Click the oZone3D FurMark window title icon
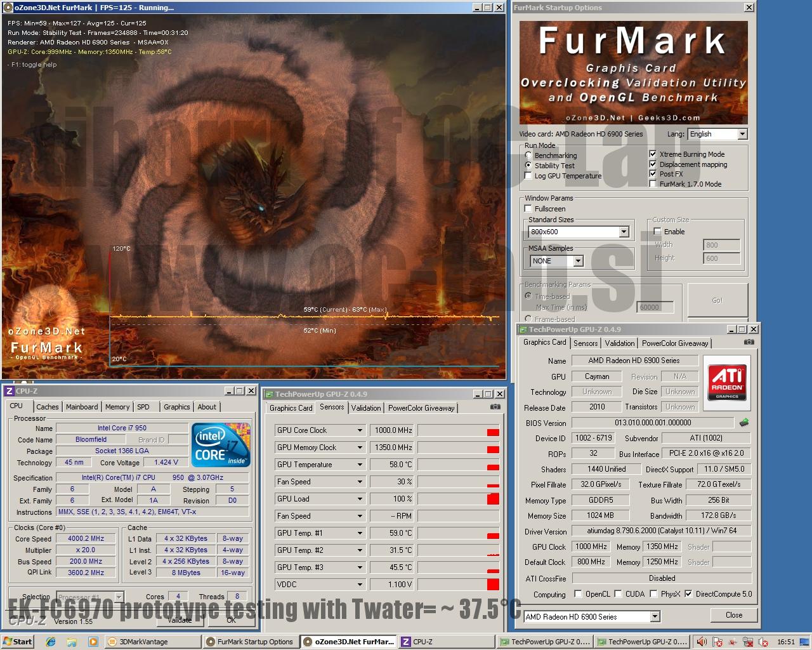 point(8,8)
